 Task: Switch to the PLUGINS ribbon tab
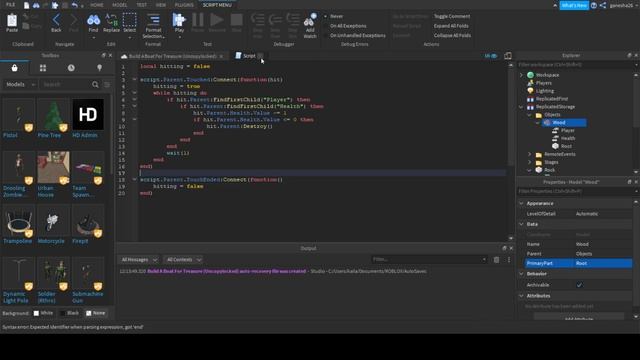(184, 5)
